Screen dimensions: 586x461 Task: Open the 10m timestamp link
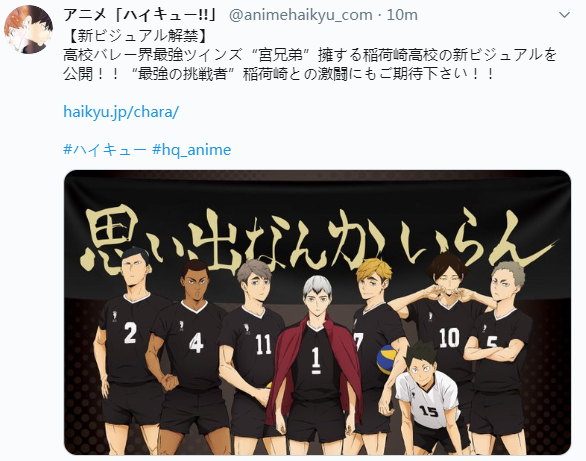[402, 15]
